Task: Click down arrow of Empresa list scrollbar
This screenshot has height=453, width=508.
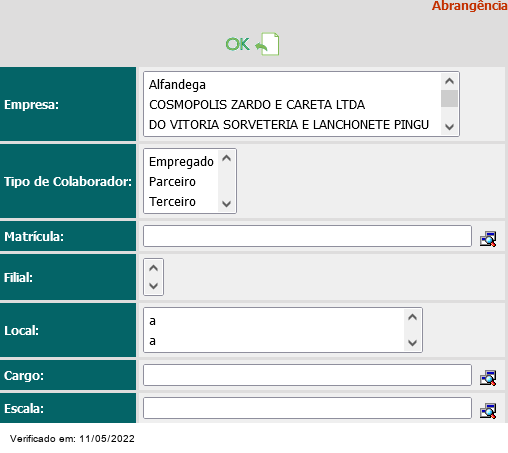Action: point(449,127)
